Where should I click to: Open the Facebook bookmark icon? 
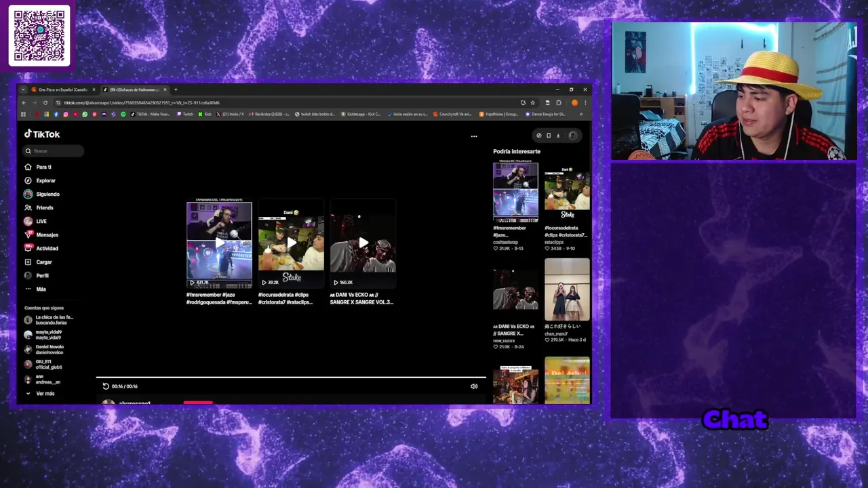coord(56,115)
